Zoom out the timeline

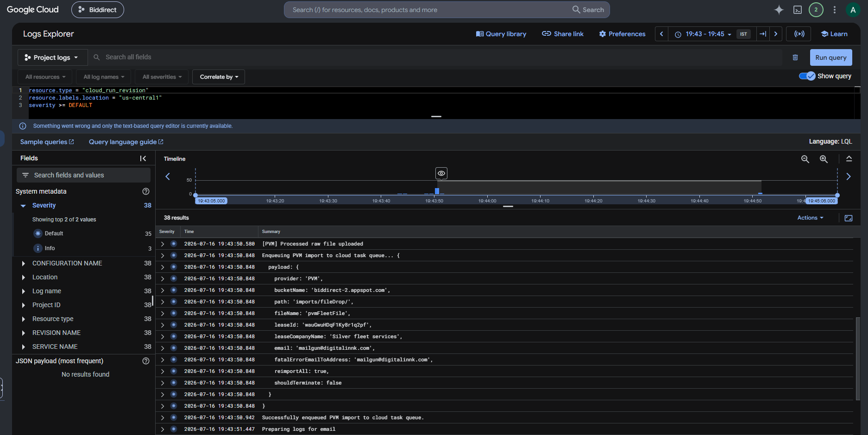(805, 159)
